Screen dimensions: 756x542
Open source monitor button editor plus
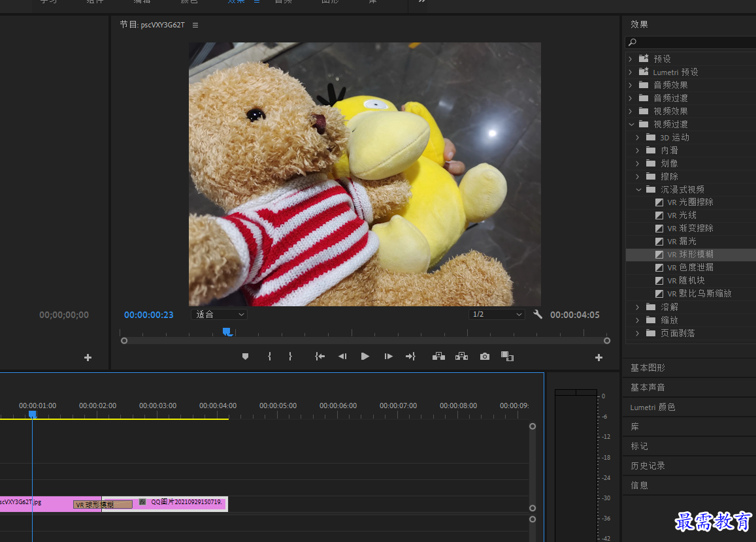tap(88, 357)
